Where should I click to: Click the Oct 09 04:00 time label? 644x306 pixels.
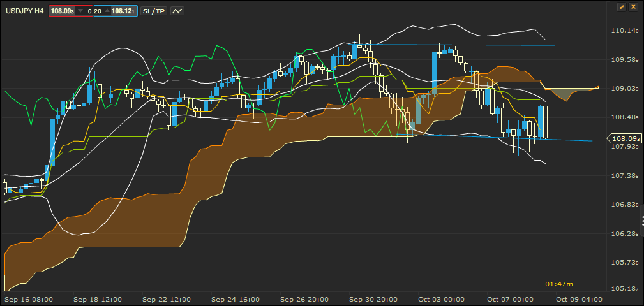(x=580, y=299)
